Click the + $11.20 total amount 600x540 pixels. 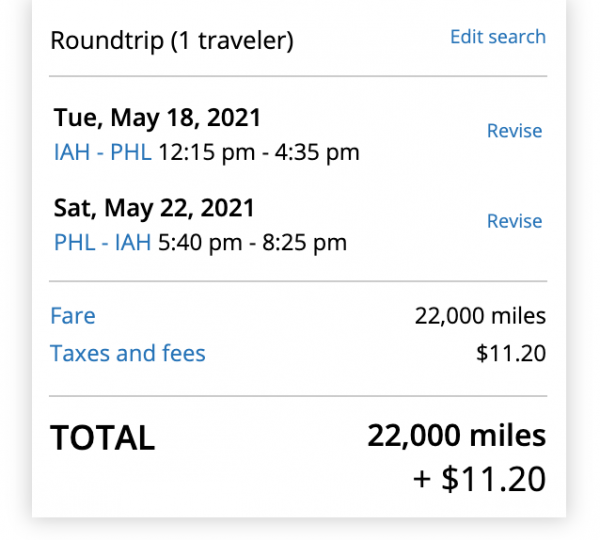coord(479,479)
